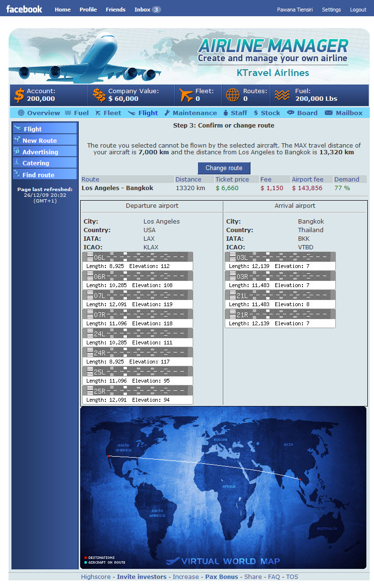Viewport: 374px width, 588px height.
Task: Switch to the Maintenance tab
Action: pos(195,113)
